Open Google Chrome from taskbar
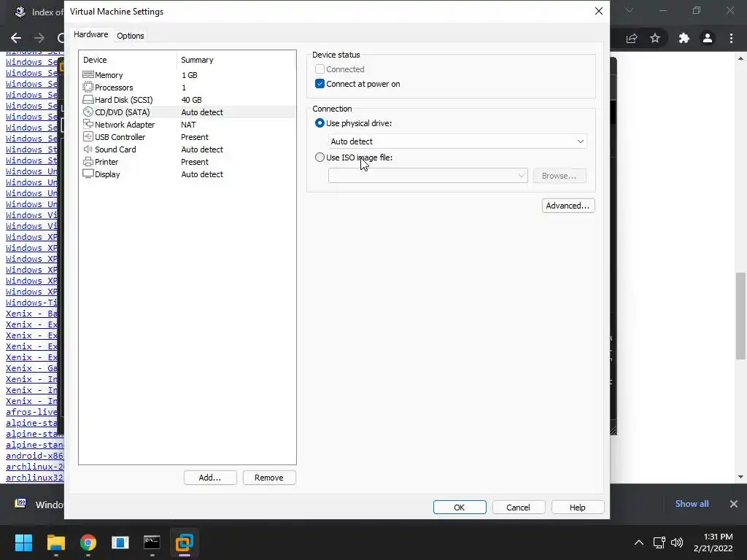 88,542
